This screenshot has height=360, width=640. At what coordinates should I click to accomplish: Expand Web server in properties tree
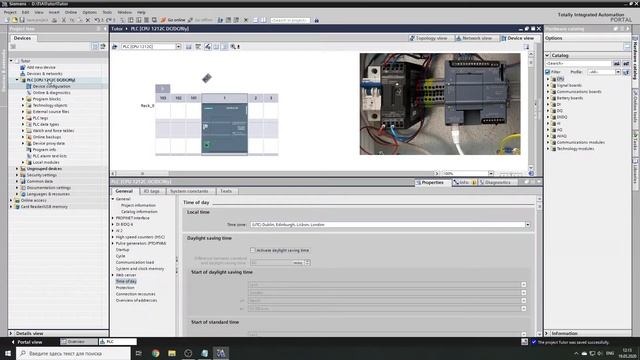tap(113, 275)
